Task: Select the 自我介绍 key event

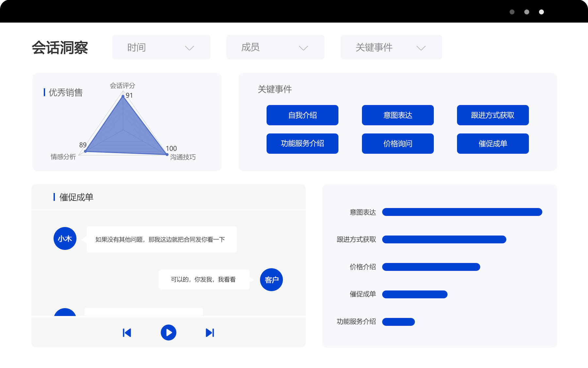Action: 302,115
